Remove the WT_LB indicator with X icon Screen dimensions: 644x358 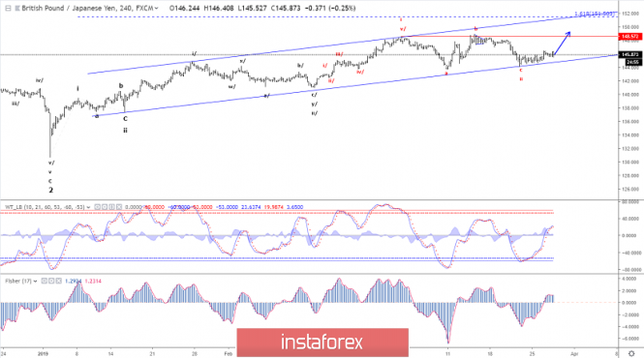(x=119, y=207)
